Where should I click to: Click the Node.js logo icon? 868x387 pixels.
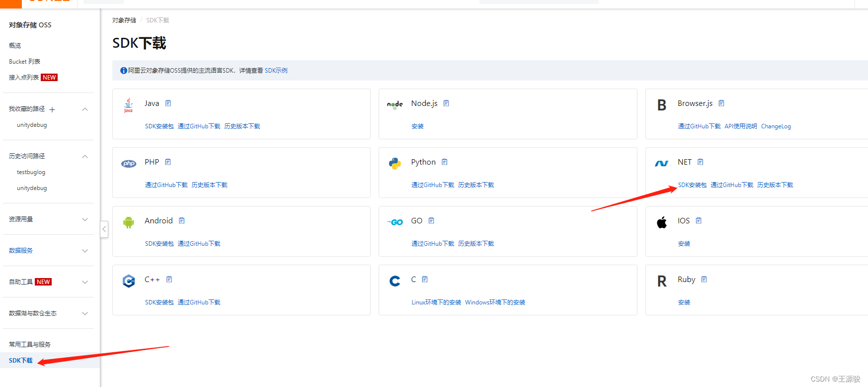pos(395,104)
